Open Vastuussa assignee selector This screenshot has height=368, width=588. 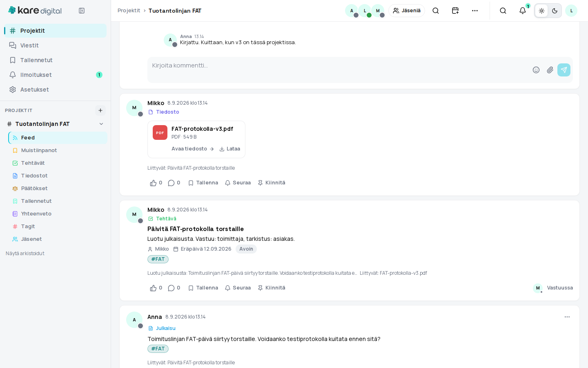pyautogui.click(x=553, y=288)
